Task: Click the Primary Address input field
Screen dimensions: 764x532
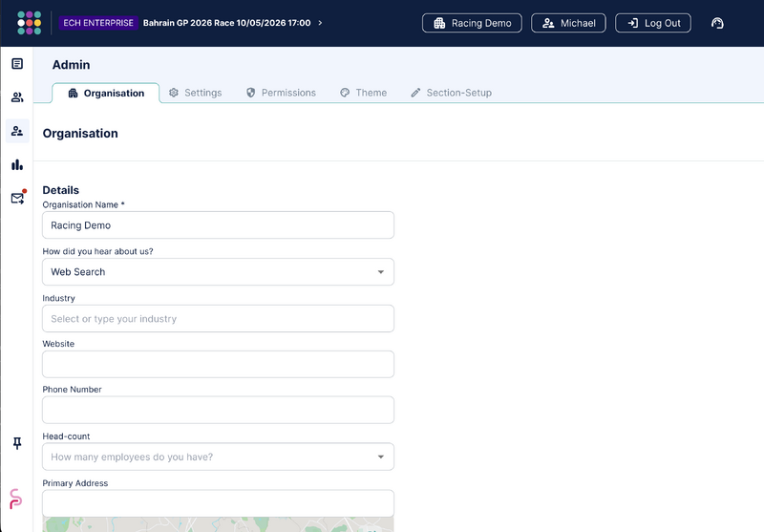Action: tap(218, 503)
